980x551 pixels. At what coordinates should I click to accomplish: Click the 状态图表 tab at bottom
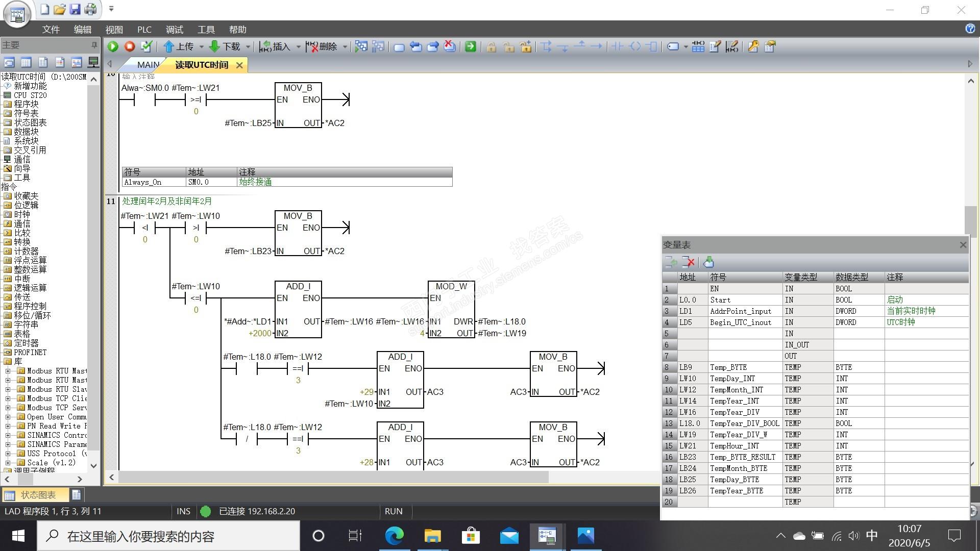click(38, 495)
